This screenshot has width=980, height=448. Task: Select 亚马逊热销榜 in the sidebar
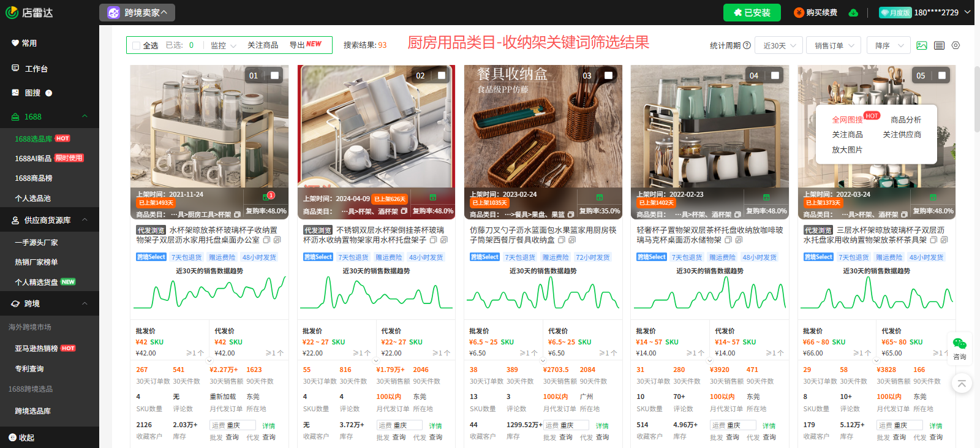[x=36, y=348]
